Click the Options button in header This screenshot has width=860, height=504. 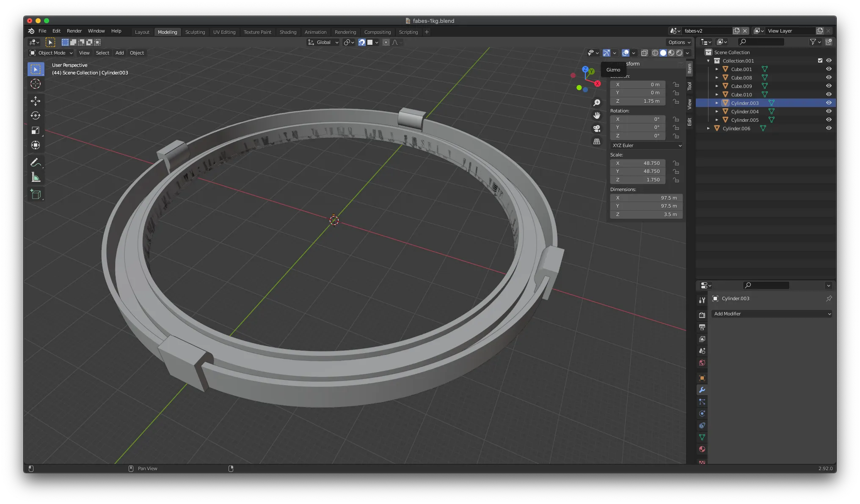pyautogui.click(x=679, y=42)
